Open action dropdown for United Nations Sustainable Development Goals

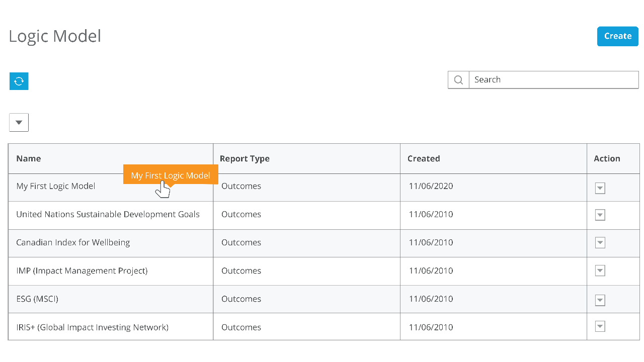coord(600,215)
